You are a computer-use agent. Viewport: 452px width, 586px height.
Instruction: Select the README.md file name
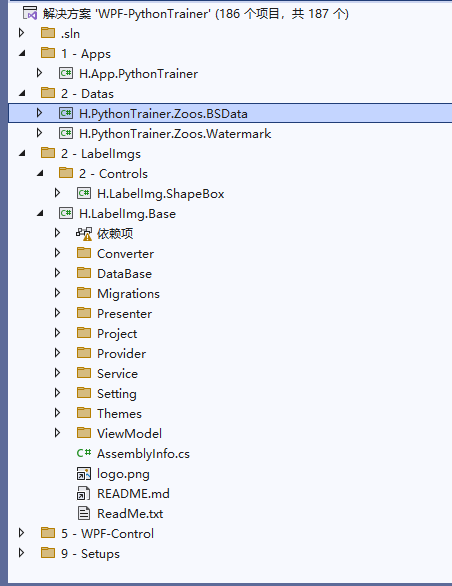pyautogui.click(x=133, y=494)
